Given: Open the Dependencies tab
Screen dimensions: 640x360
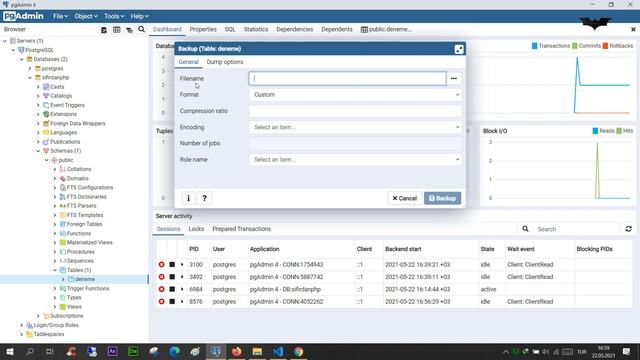Looking at the screenshot, I should coord(295,29).
